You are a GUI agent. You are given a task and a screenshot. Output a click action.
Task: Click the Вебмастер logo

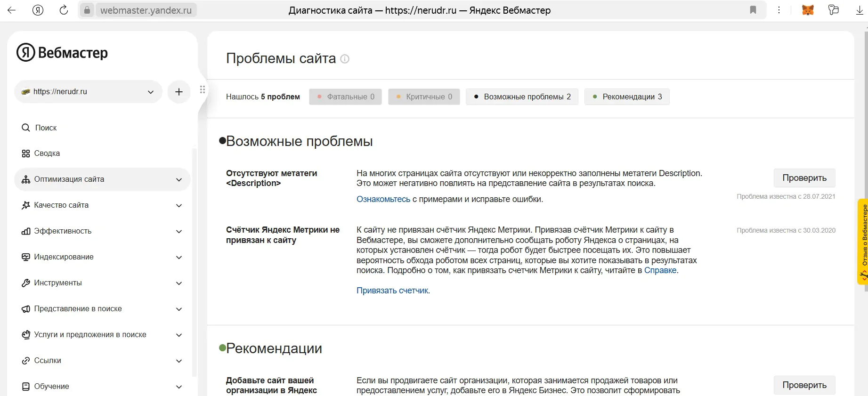pos(62,52)
